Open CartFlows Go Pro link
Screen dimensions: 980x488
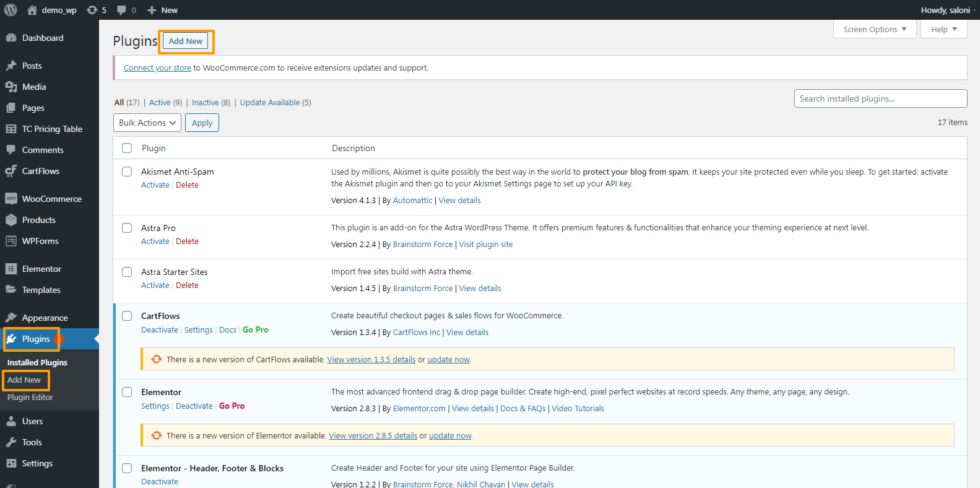point(256,330)
